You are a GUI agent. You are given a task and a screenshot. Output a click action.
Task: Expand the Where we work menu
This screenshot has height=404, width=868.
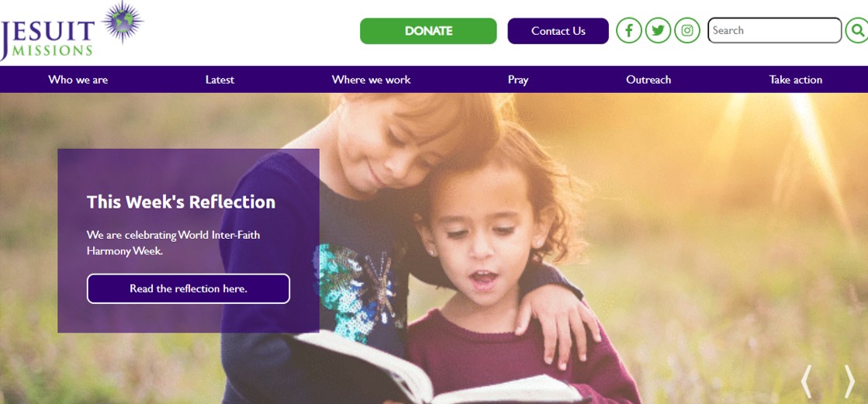(372, 80)
